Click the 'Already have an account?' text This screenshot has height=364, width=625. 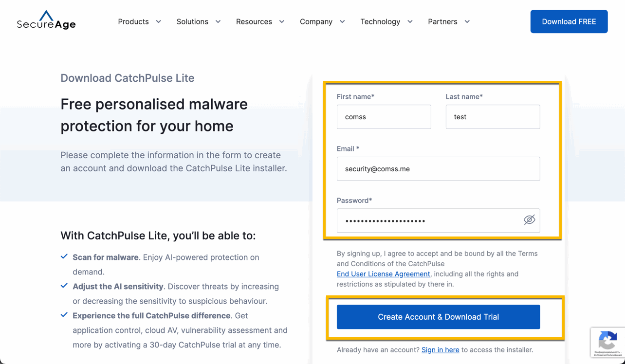pos(378,350)
